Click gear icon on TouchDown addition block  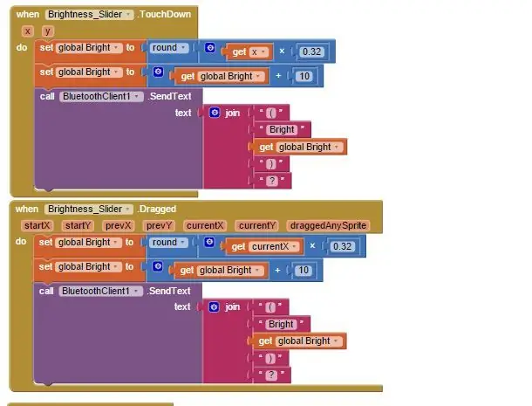pos(158,72)
